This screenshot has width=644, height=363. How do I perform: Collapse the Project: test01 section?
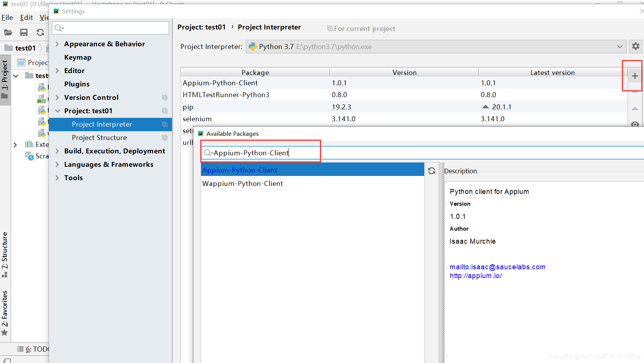tap(58, 111)
